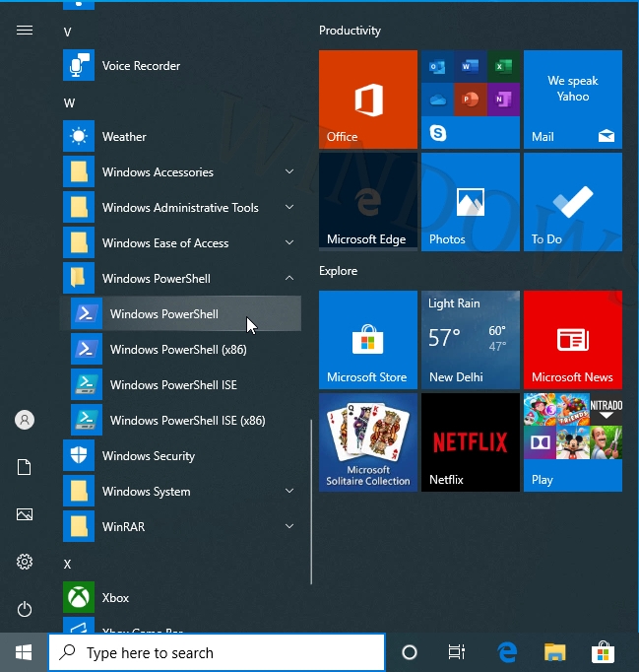The width and height of the screenshot is (639, 672).
Task: Open the Play games tile
Action: (573, 442)
